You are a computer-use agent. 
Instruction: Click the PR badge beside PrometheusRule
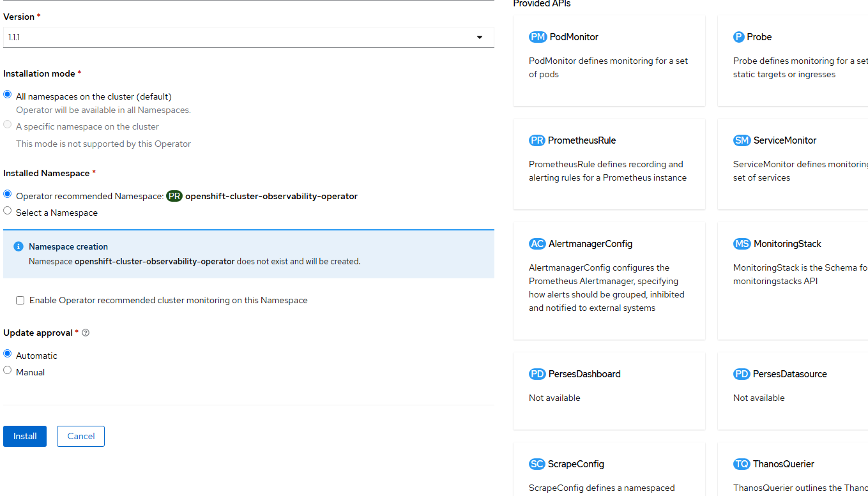point(537,140)
